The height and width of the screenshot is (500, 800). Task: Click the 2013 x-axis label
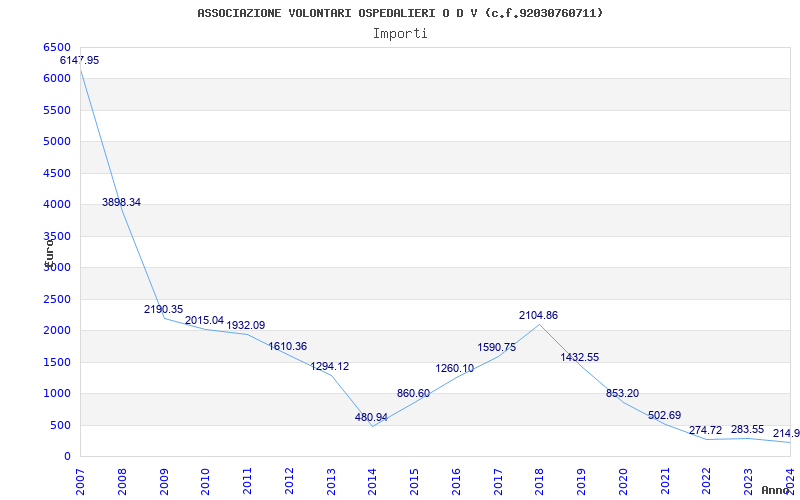pos(331,482)
